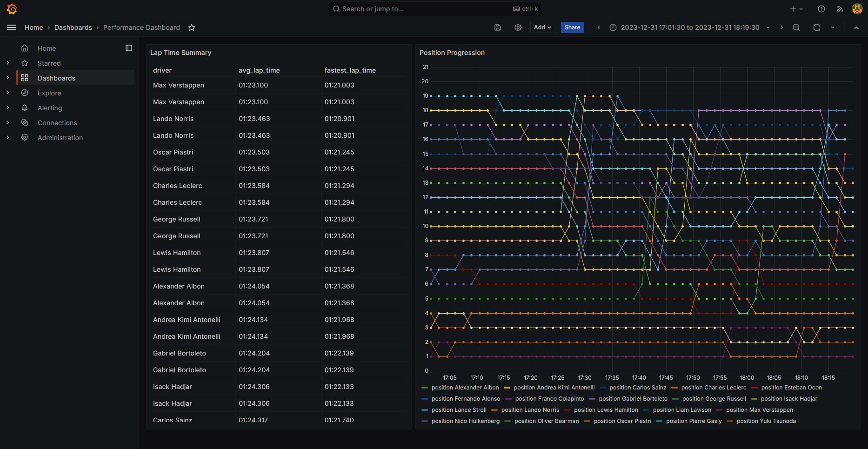Click the green legend swatch for Alexander Albon

[x=424, y=388]
